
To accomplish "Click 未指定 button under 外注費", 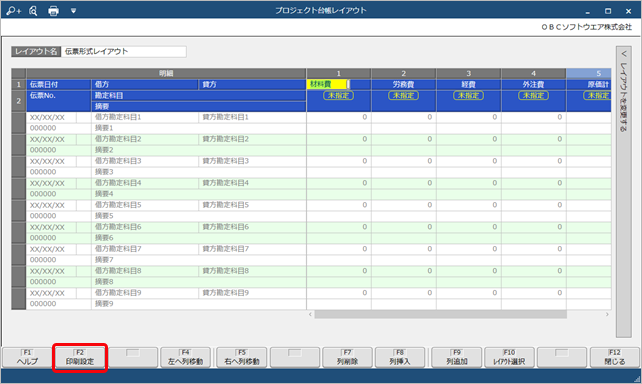I will 533,95.
